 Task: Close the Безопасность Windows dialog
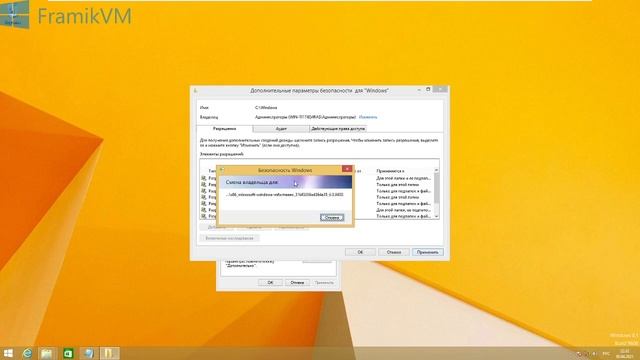click(x=347, y=169)
